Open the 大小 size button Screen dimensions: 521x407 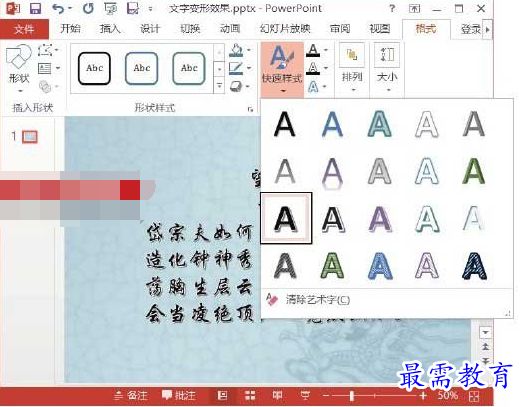coord(387,69)
